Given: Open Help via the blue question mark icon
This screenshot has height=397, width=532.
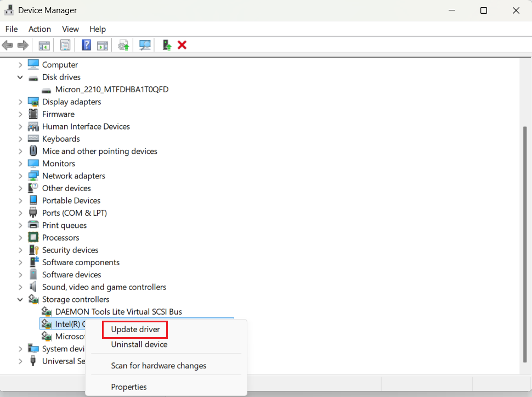Looking at the screenshot, I should click(86, 45).
